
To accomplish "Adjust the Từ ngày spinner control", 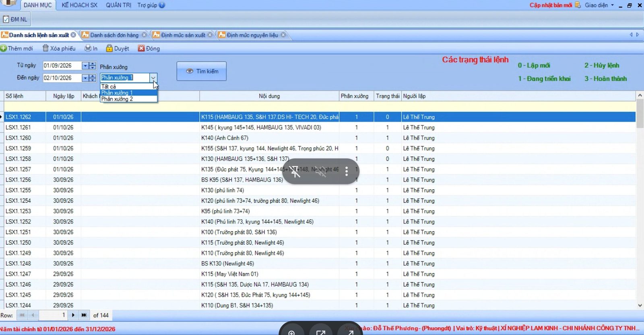I will [92, 66].
